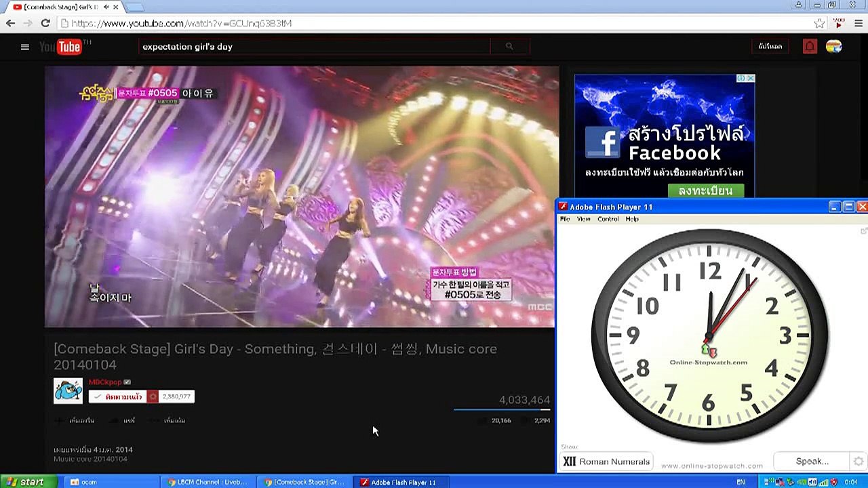Open the MBCkpop channel name link
868x488 pixels.
(x=105, y=382)
